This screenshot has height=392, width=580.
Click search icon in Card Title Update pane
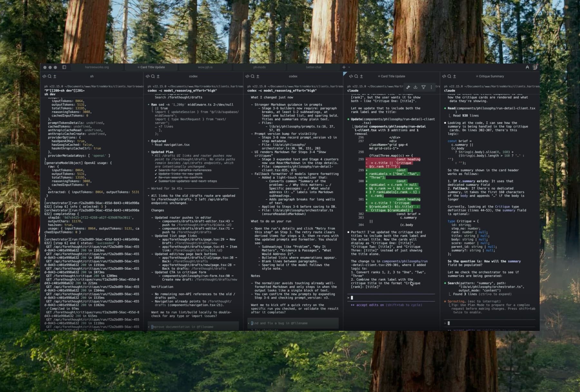tap(356, 76)
